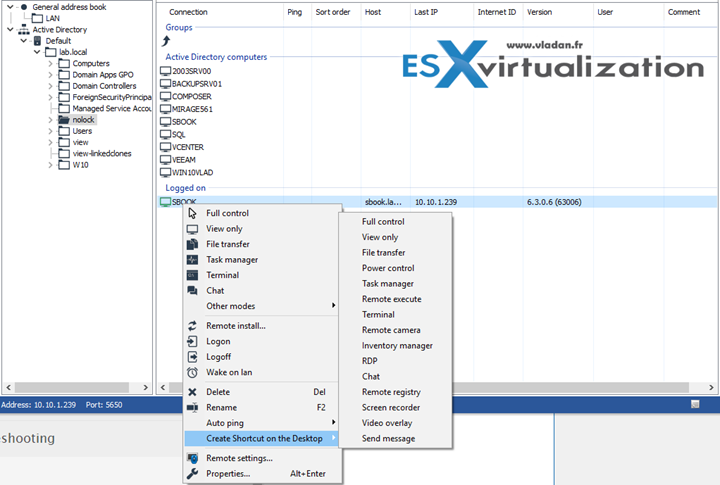Collapse the General address book node
Screen dimensions: 720x485
(10, 7)
